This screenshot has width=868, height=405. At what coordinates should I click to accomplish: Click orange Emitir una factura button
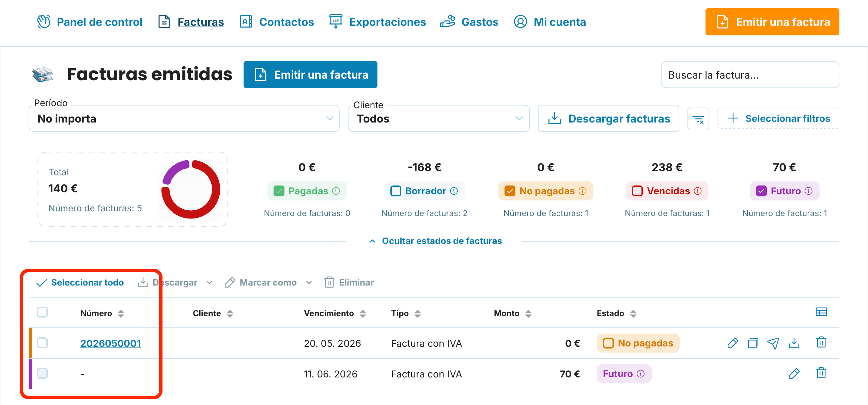tap(772, 22)
